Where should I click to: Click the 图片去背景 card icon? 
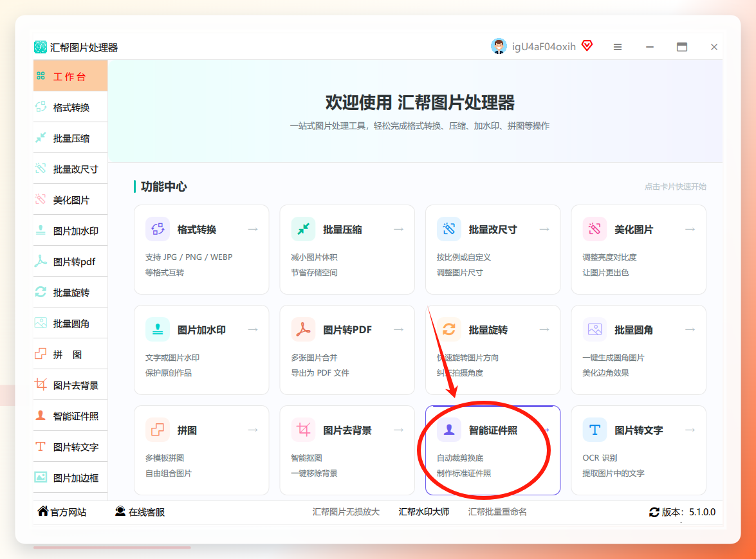(303, 429)
